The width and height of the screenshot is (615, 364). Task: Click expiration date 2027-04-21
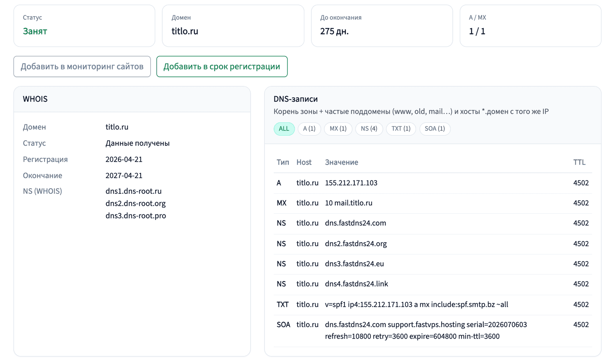click(124, 175)
